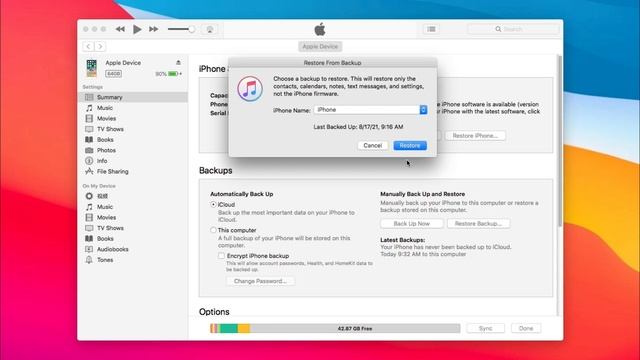Click the Back Up Now button
Image resolution: width=640 pixels, height=360 pixels.
pyautogui.click(x=411, y=224)
